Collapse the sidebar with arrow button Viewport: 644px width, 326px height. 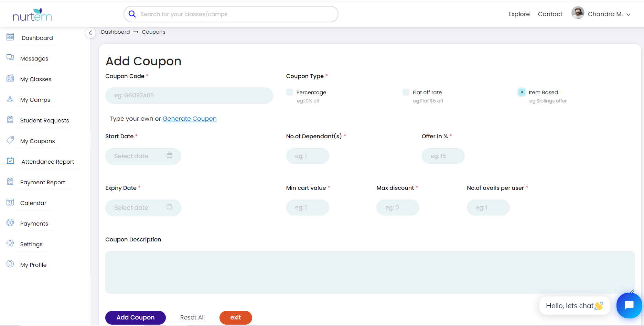point(90,33)
